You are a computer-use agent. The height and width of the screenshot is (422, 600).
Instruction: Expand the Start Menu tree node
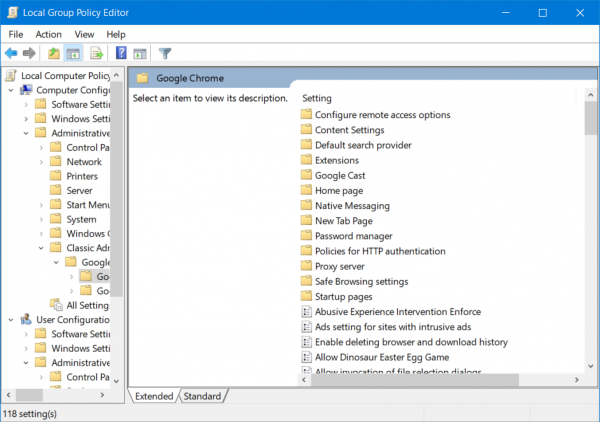[41, 205]
